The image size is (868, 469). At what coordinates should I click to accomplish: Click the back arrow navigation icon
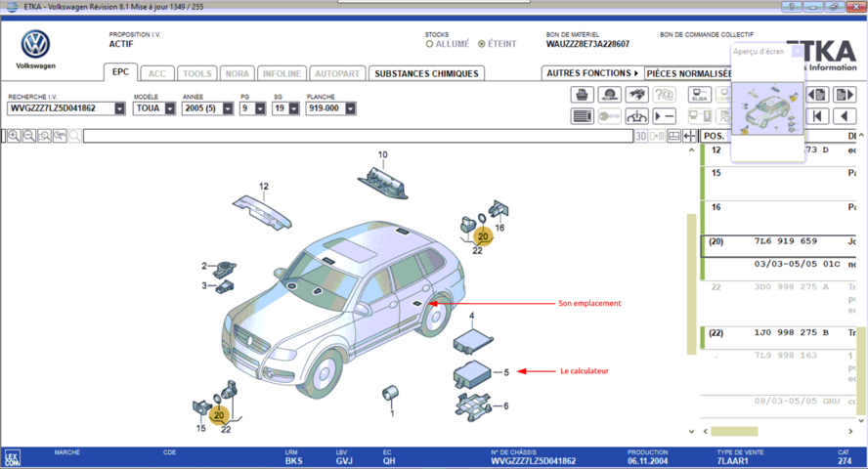845,116
